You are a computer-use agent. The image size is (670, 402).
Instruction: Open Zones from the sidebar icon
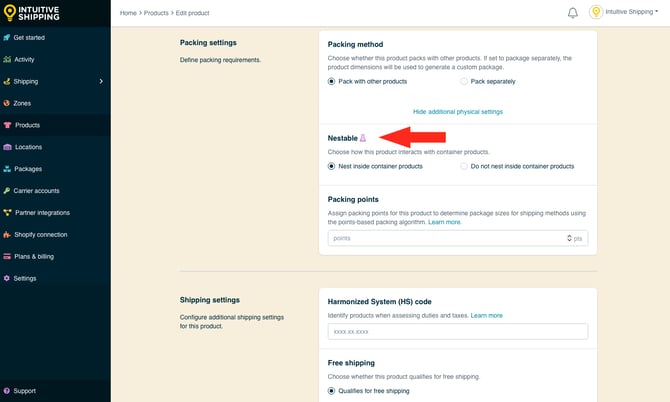(7, 103)
